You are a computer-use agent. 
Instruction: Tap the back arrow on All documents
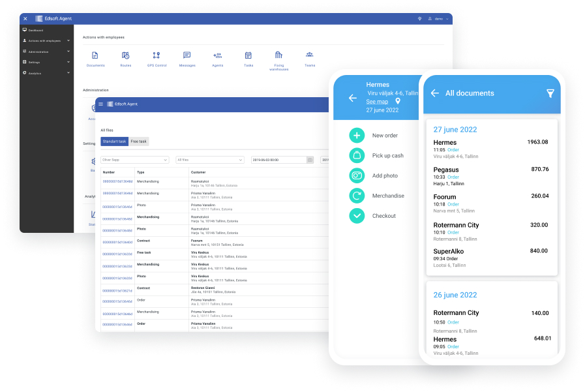tap(435, 93)
